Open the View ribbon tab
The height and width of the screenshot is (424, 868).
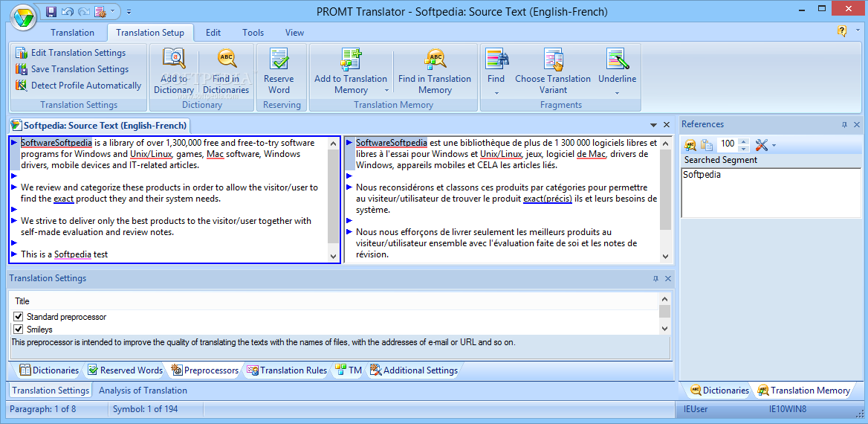(294, 33)
